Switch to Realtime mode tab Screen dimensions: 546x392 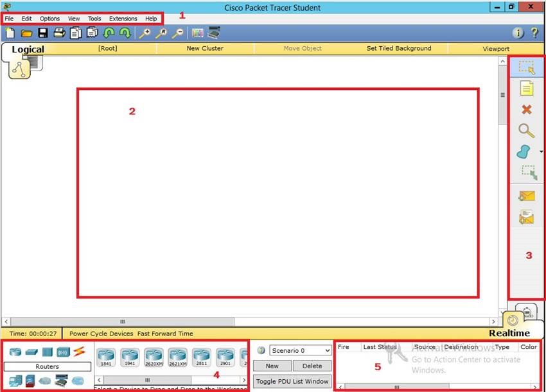click(509, 333)
